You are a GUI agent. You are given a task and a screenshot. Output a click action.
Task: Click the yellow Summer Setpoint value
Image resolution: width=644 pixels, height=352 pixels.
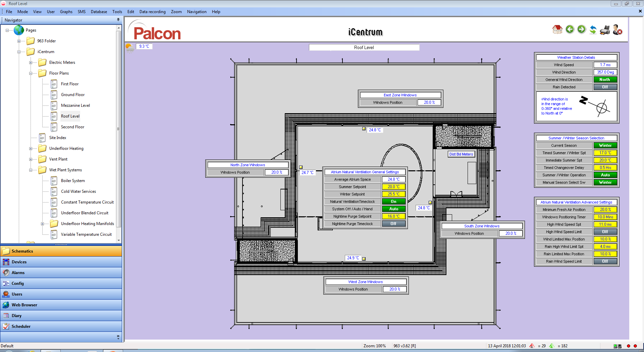[393, 187]
